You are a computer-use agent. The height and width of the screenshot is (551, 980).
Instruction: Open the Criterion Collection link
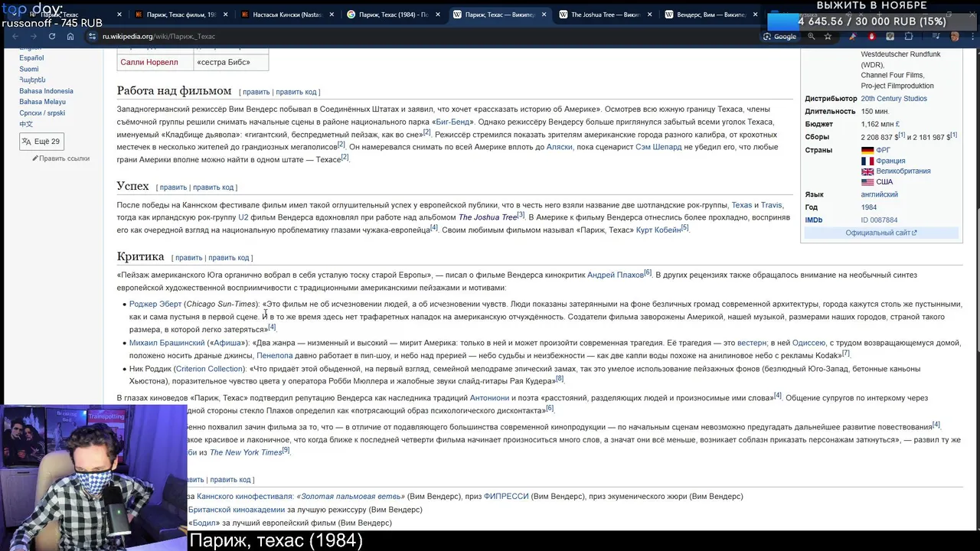click(x=209, y=369)
